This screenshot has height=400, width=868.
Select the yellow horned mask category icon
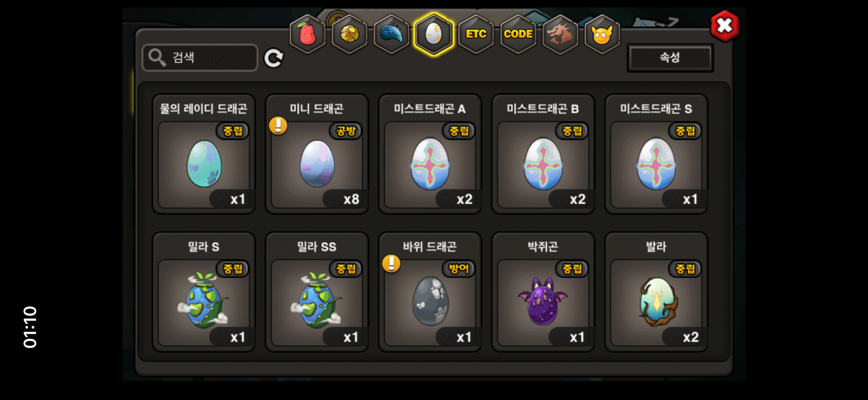602,34
